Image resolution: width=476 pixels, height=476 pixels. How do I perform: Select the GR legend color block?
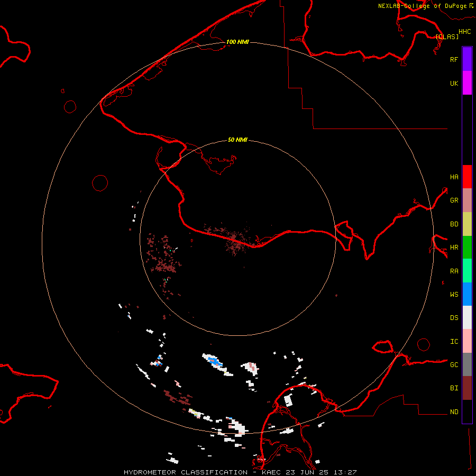pyautogui.click(x=467, y=200)
